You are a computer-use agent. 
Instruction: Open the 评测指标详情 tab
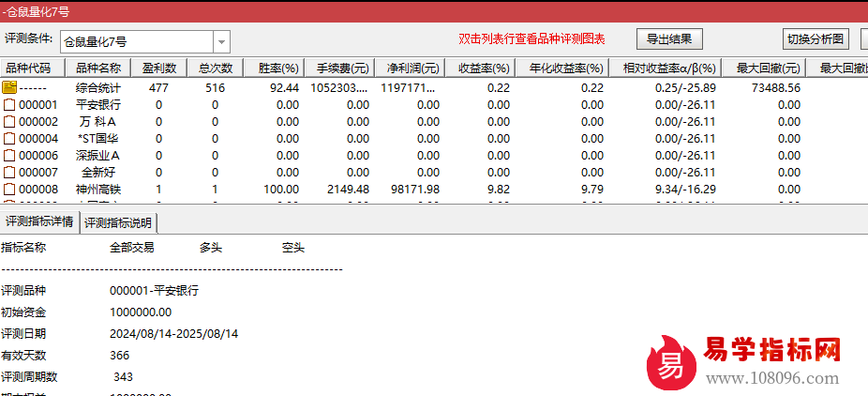tap(39, 222)
